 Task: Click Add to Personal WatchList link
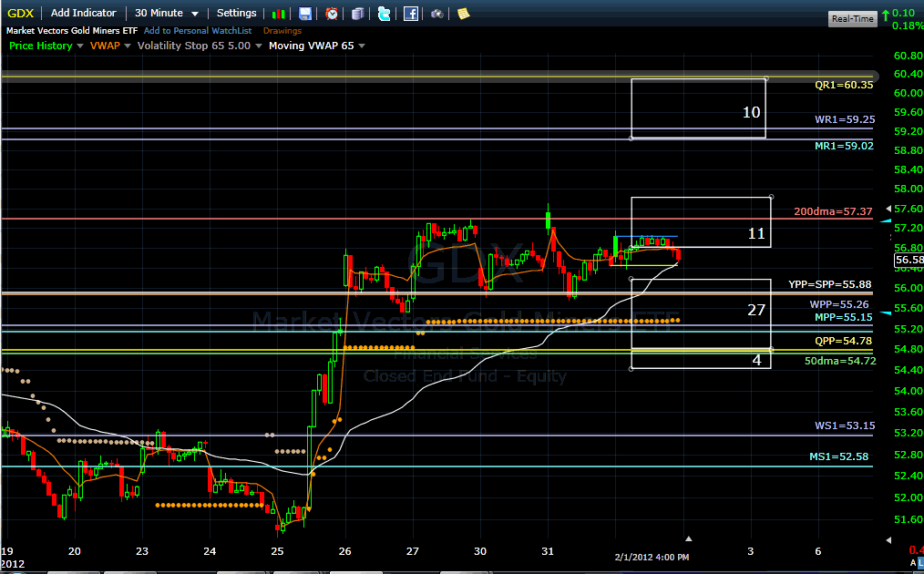coord(198,31)
